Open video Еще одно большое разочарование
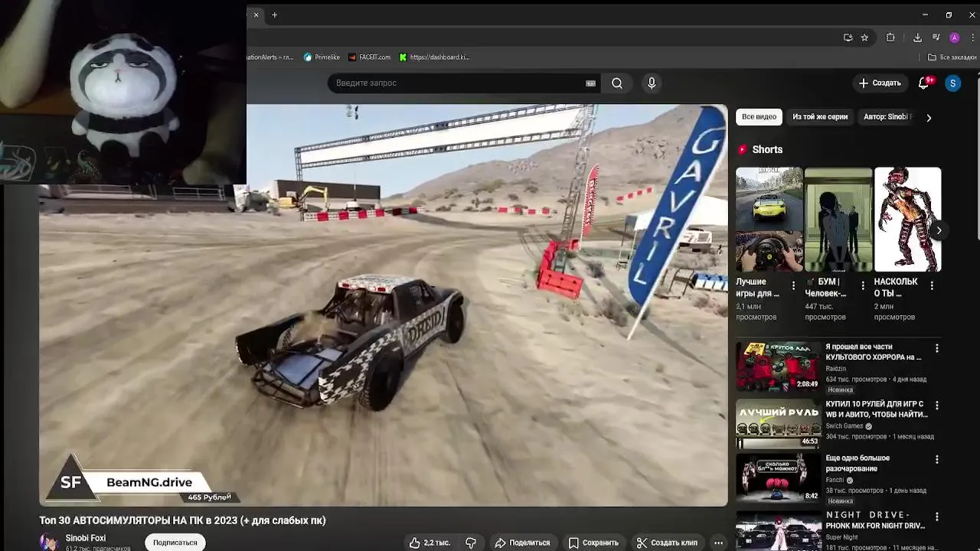The width and height of the screenshot is (980, 551). coord(857,463)
